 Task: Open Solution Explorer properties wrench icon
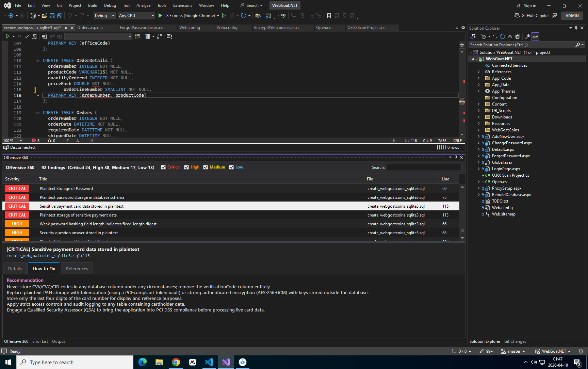(x=527, y=36)
